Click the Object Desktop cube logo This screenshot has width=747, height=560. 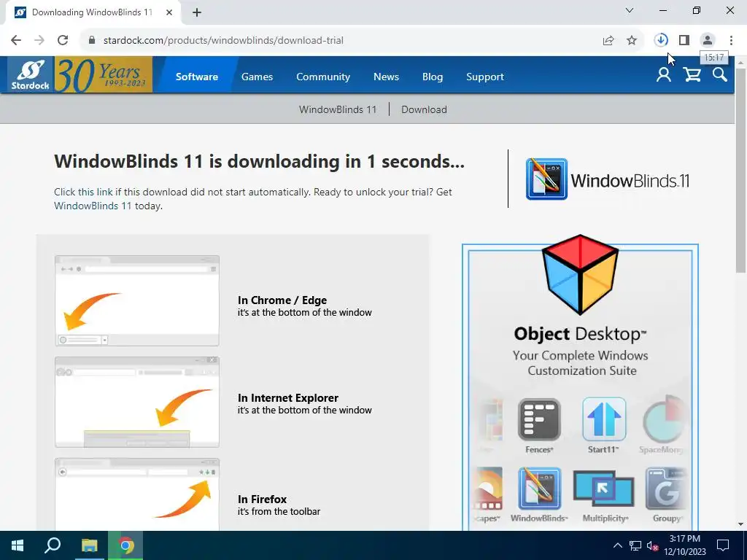pyautogui.click(x=580, y=274)
